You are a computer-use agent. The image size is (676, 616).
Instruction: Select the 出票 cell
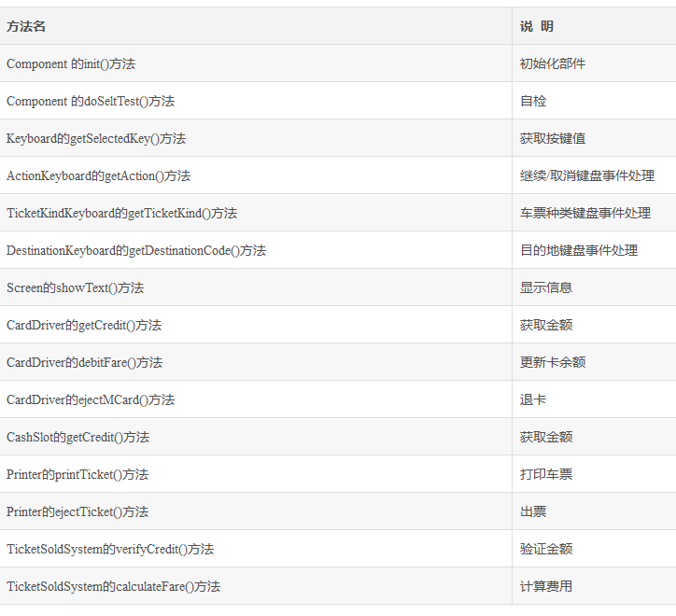594,511
